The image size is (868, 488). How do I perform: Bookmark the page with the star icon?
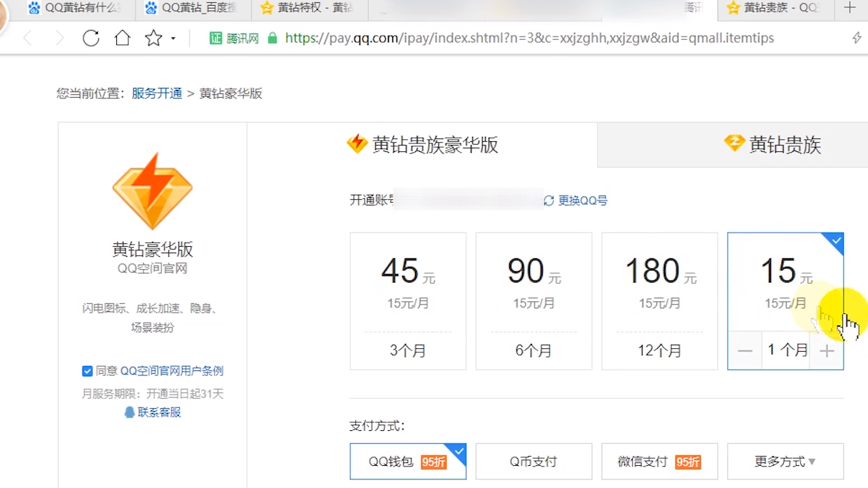[153, 38]
